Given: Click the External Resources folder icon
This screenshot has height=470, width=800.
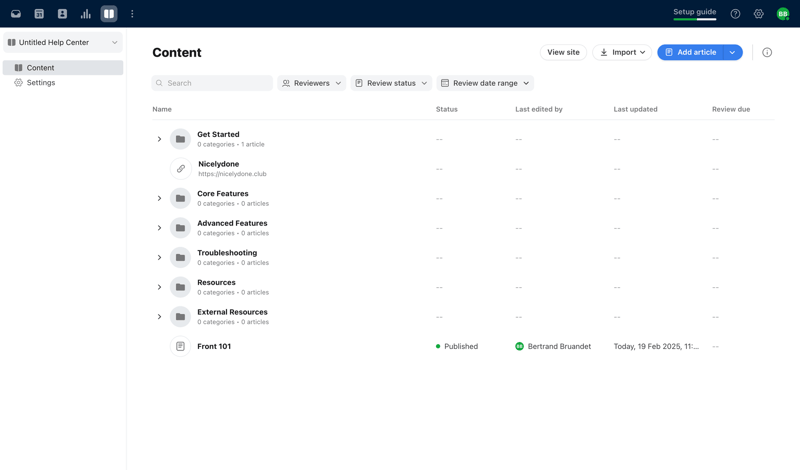Looking at the screenshot, I should point(180,316).
